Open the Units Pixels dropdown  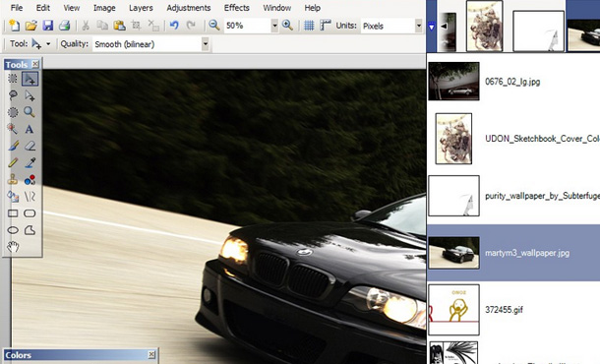point(418,26)
